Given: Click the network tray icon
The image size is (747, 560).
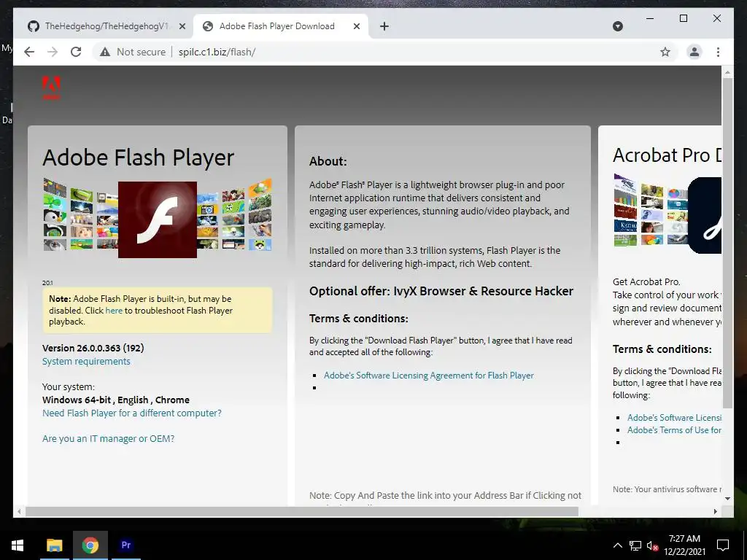Looking at the screenshot, I should coord(635,545).
